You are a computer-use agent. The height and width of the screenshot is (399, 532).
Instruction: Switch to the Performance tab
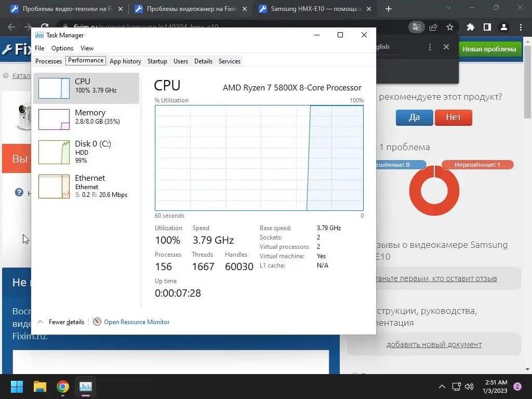tap(86, 60)
